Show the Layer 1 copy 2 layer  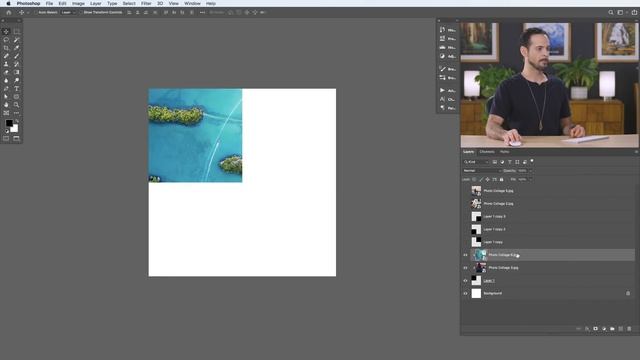tap(465, 229)
